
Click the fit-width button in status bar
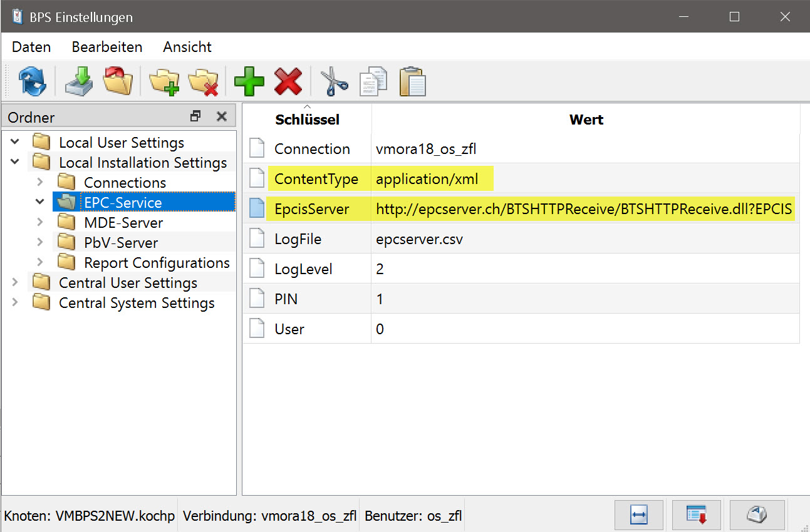639,515
